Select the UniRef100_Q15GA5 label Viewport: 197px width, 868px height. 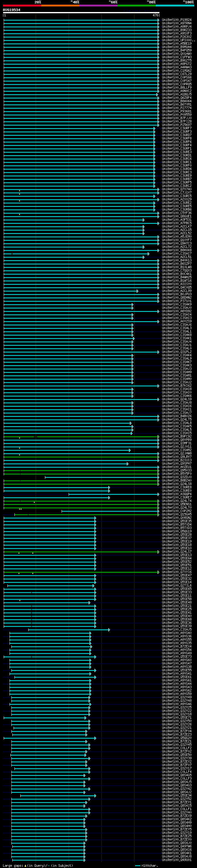coord(176,514)
